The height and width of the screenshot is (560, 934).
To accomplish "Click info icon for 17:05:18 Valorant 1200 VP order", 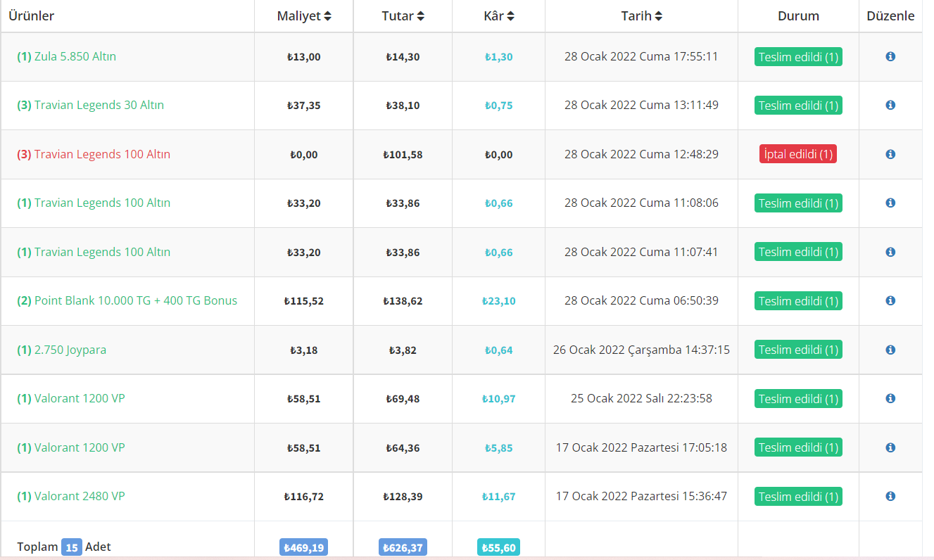I will pos(890,447).
